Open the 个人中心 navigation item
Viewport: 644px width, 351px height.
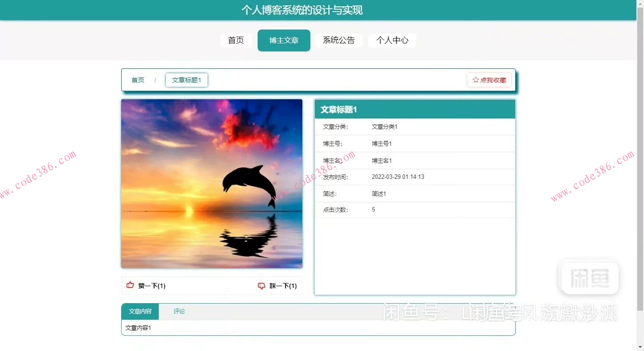tap(392, 40)
